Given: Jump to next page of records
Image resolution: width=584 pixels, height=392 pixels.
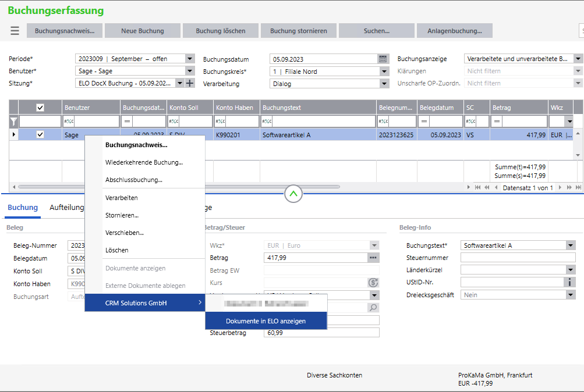Looking at the screenshot, I should click(x=569, y=187).
